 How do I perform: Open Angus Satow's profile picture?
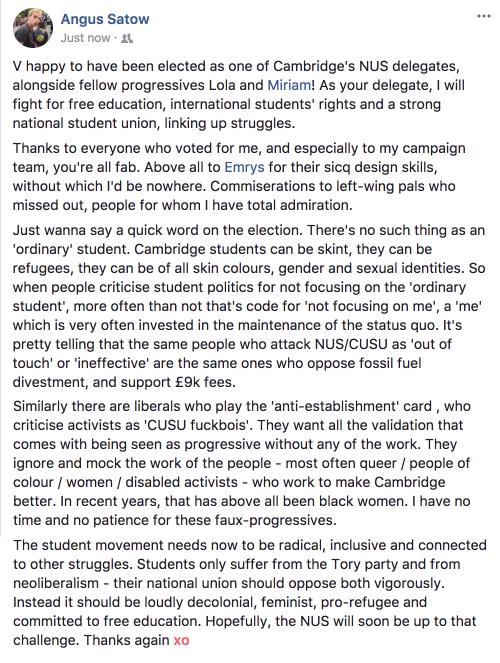(33, 28)
